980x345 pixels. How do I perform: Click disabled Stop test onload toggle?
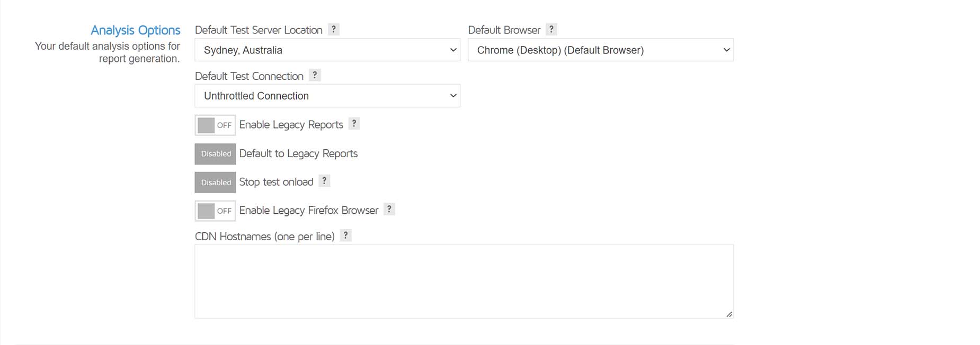pos(215,183)
